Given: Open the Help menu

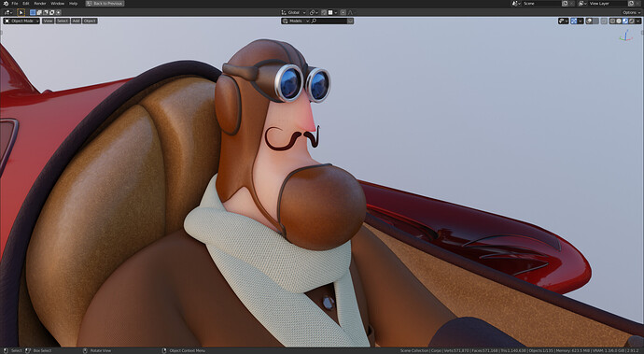Looking at the screenshot, I should 73,4.
